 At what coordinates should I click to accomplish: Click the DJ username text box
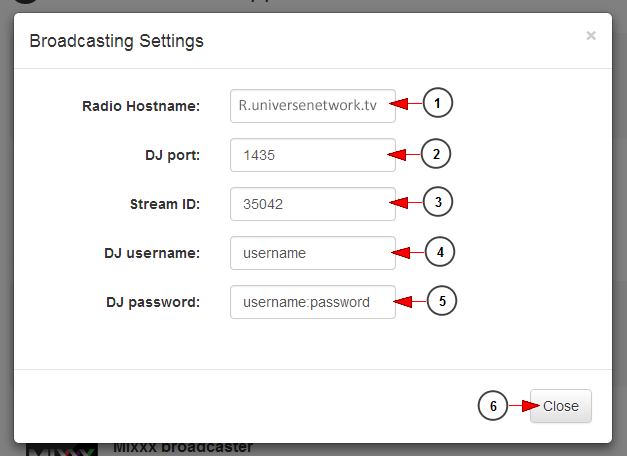point(313,253)
